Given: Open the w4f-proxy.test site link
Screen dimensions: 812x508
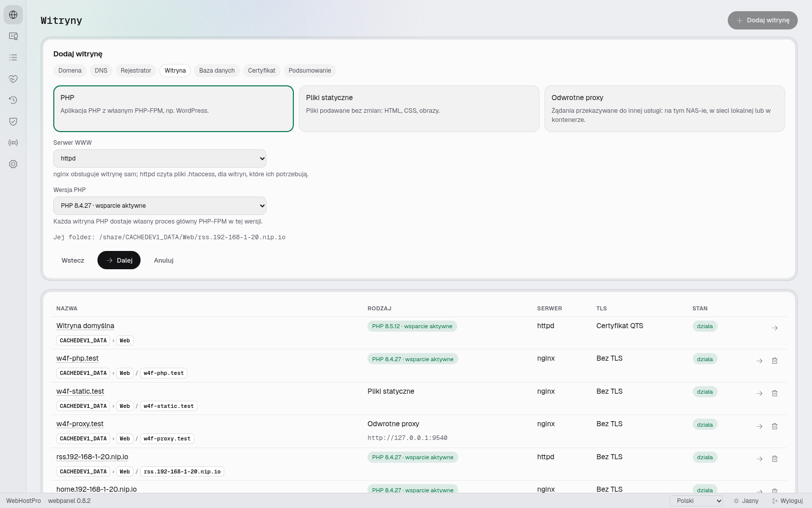Looking at the screenshot, I should [80, 424].
